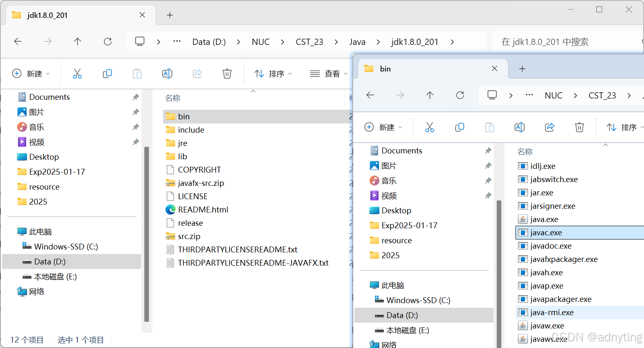This screenshot has width=644, height=348.
Task: Click Delete trash icon in bin window toolbar
Action: 580,127
